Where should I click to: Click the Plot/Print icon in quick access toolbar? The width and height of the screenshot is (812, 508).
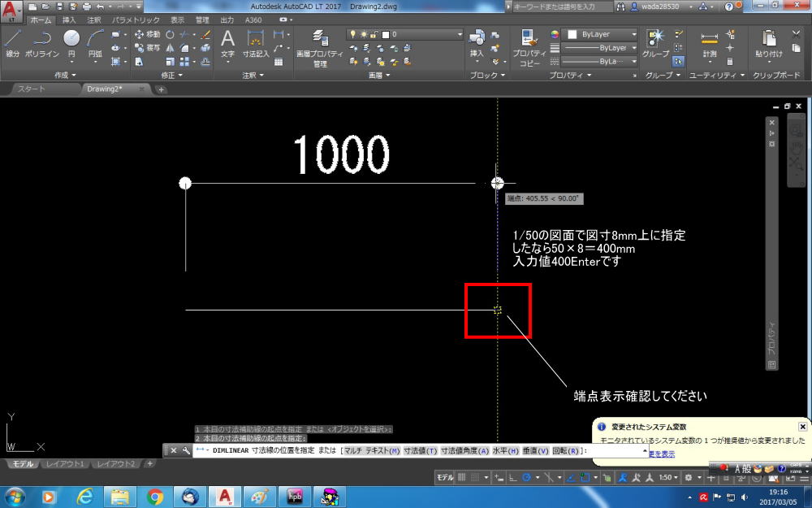87,7
